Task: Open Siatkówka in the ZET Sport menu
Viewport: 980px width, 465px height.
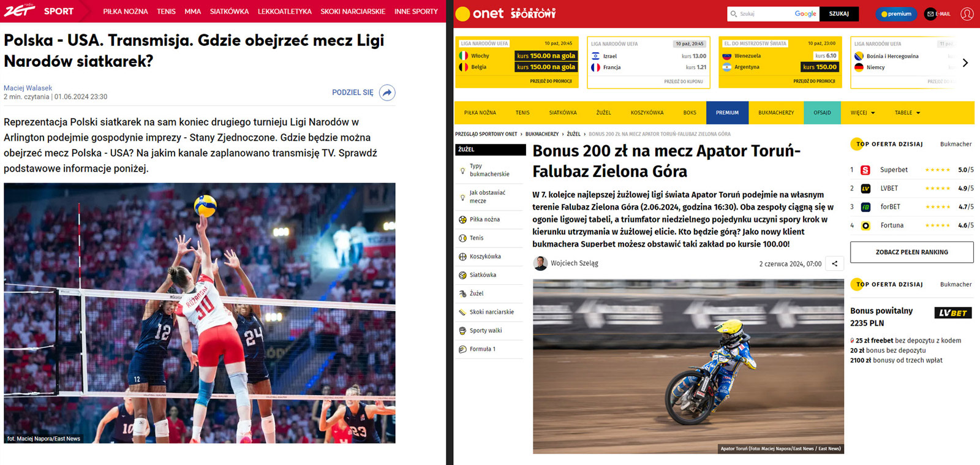Action: (229, 11)
